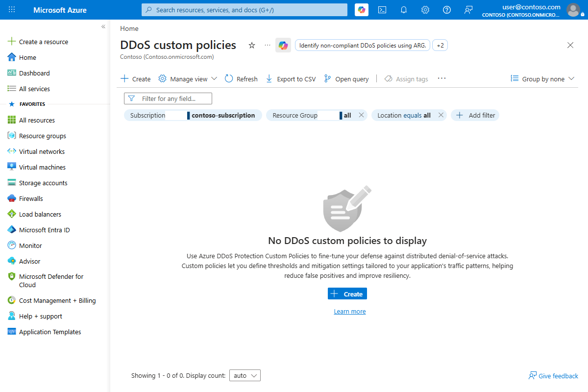
Task: Collapse the left sidebar with double chevron
Action: [103, 26]
